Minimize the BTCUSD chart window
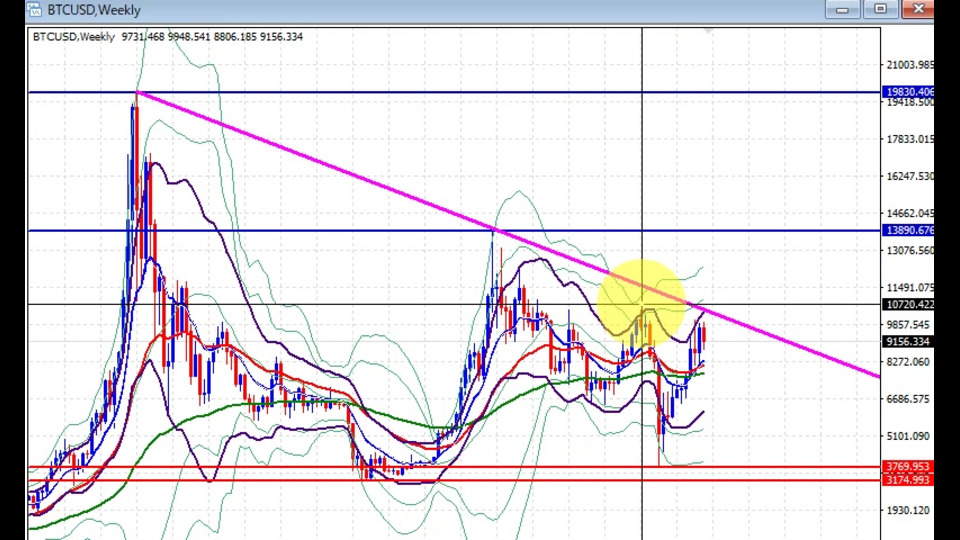Viewport: 960px width, 540px height. (x=842, y=9)
